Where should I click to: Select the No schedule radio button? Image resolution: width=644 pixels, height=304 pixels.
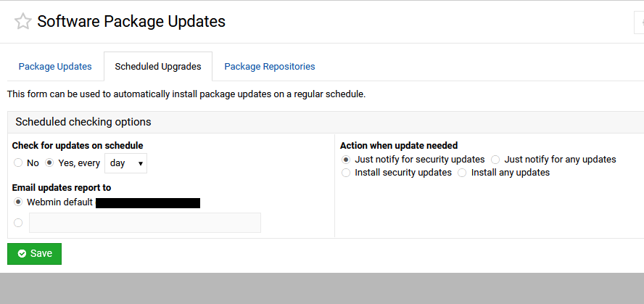[x=18, y=163]
